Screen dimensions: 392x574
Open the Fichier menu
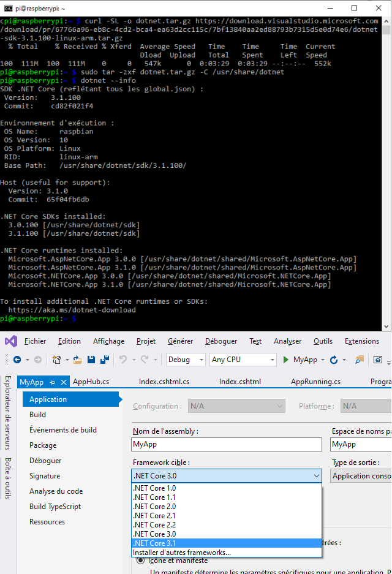tap(35, 341)
